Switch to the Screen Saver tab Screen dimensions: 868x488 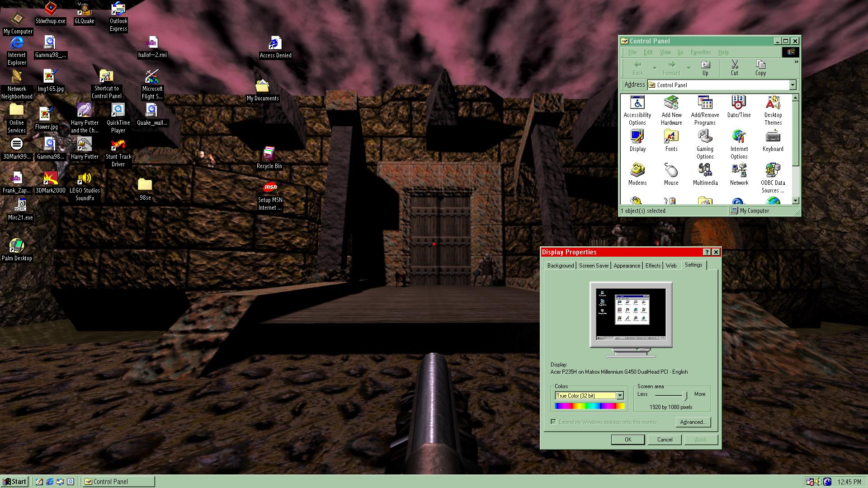[594, 266]
